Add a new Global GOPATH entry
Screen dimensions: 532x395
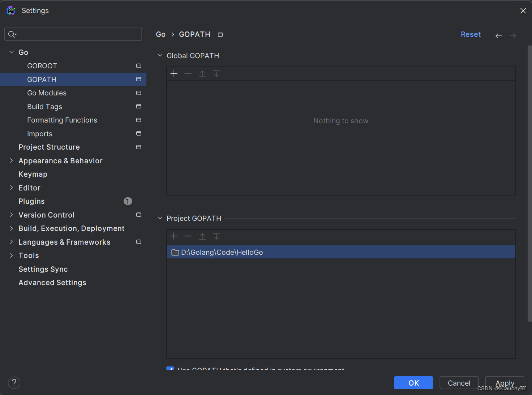coord(174,74)
